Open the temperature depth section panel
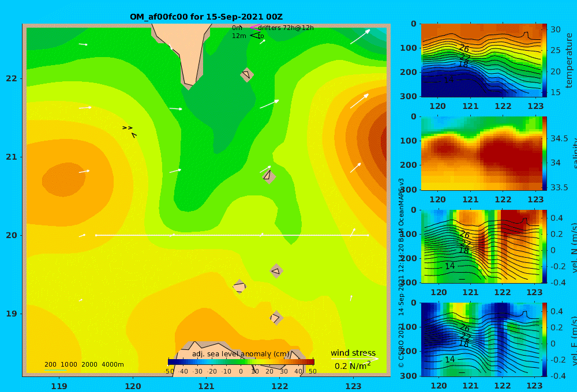The width and height of the screenshot is (577, 392). click(481, 61)
